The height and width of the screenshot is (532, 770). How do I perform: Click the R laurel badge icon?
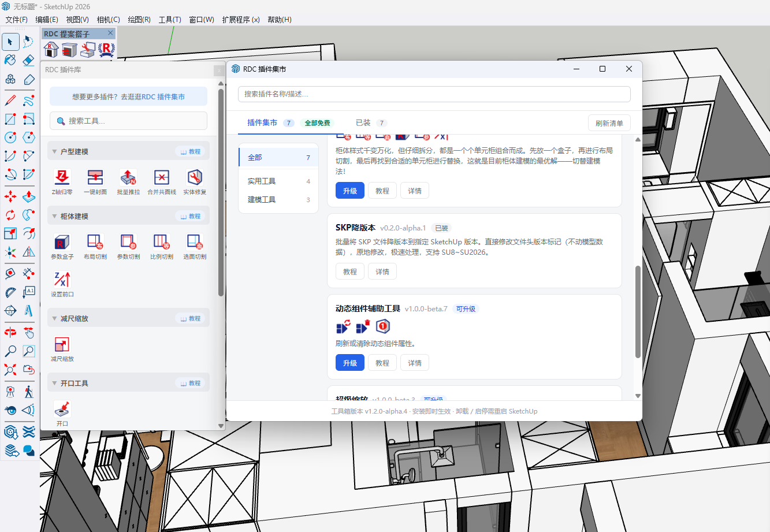click(x=106, y=50)
